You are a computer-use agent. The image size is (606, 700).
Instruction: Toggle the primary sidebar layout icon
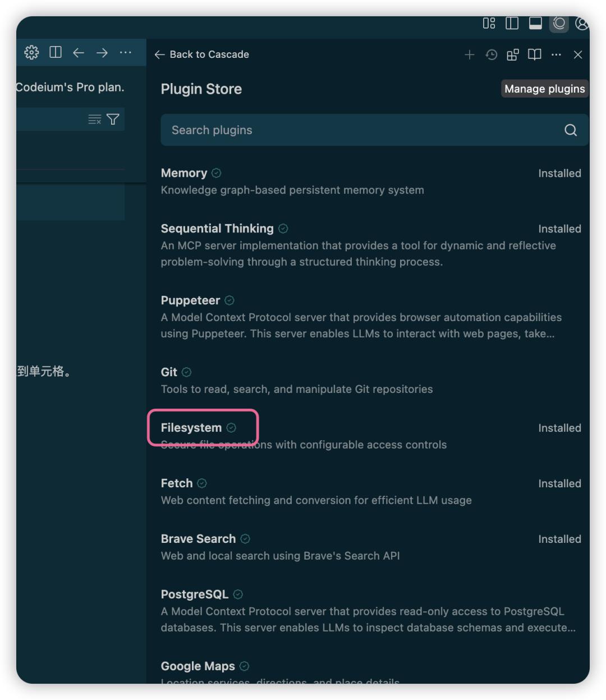pyautogui.click(x=512, y=23)
